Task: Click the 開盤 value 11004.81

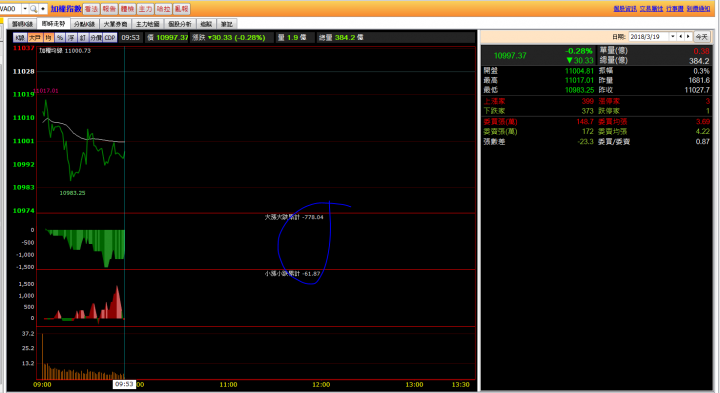Action: click(579, 71)
